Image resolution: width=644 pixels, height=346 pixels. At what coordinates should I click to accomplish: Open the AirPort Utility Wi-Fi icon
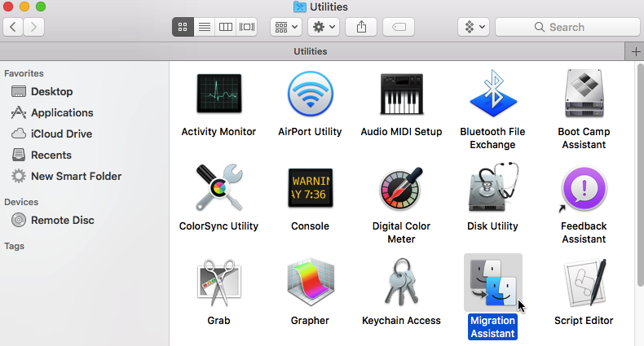pyautogui.click(x=310, y=94)
